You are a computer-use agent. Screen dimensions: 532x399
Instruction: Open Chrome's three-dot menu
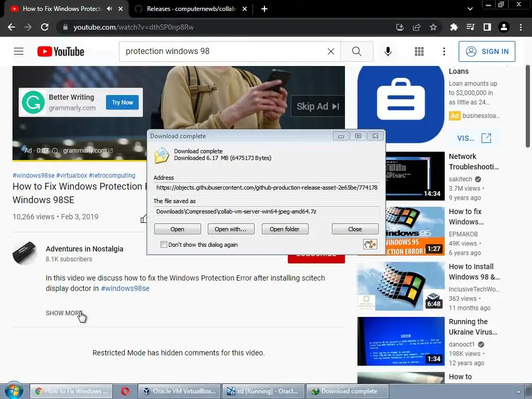point(521,27)
